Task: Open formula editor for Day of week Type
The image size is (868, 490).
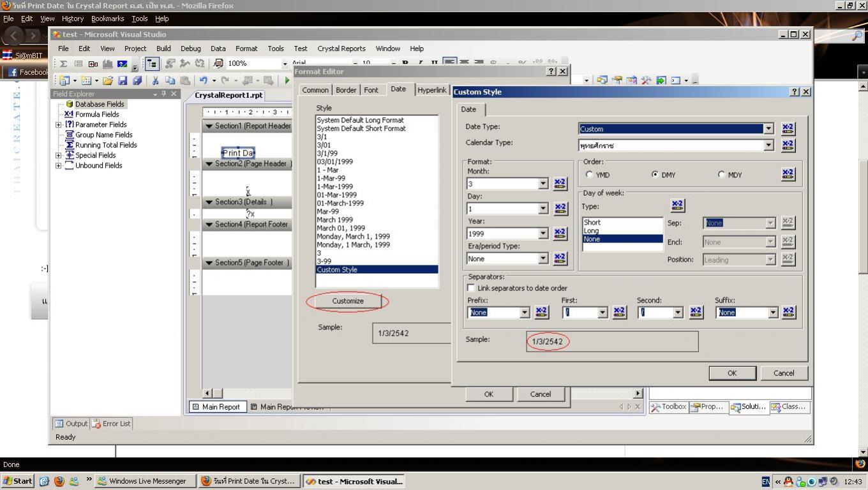Action: point(677,205)
